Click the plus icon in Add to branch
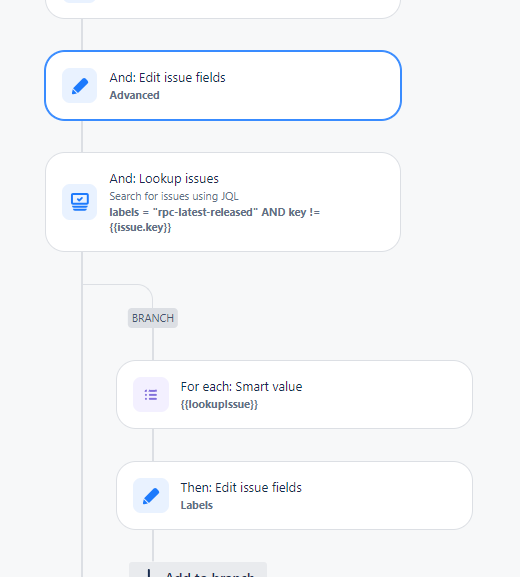Screen dimensions: 522x580 (149, 574)
